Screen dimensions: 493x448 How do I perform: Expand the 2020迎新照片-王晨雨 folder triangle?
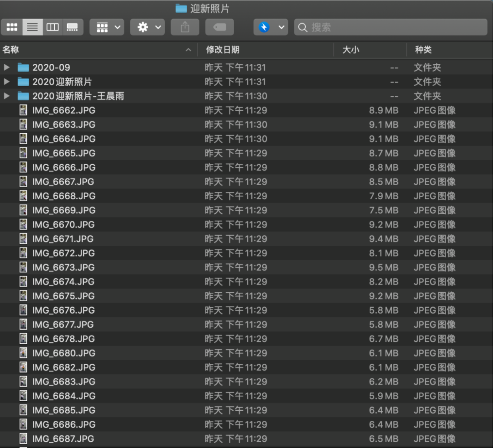point(7,96)
